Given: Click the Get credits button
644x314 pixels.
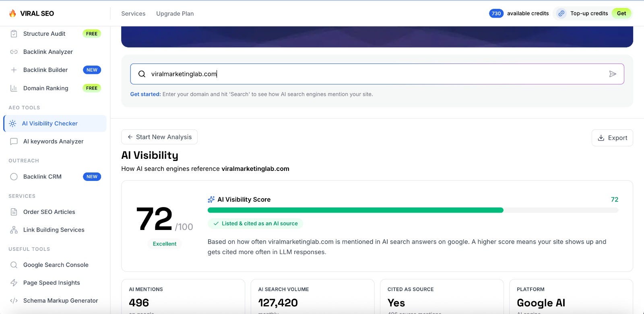Looking at the screenshot, I should click(621, 13).
